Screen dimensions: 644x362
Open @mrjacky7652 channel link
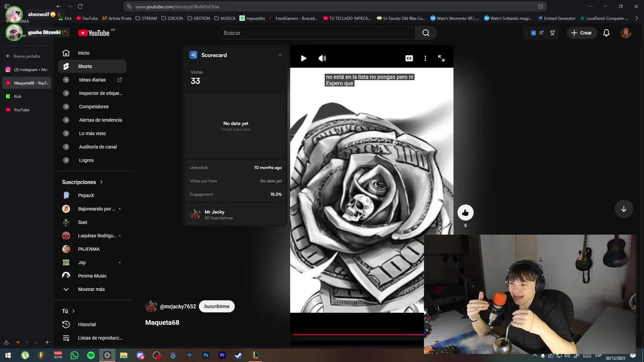click(178, 306)
